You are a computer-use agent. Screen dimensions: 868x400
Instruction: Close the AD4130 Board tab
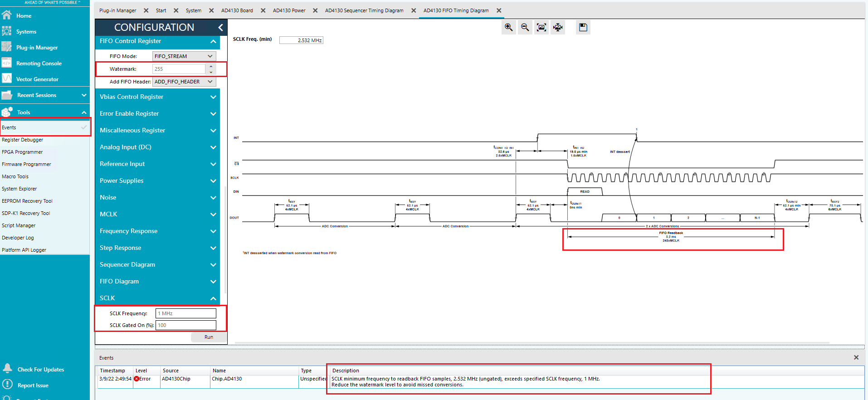(263, 10)
